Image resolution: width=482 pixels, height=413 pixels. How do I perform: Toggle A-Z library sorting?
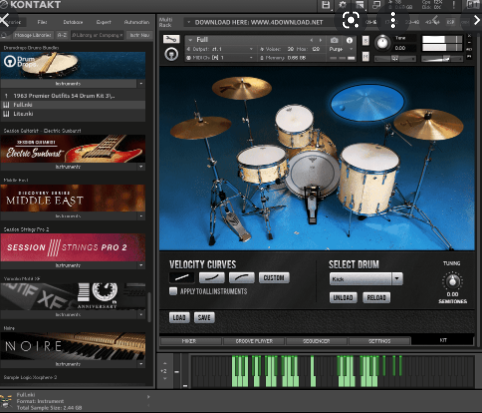62,35
